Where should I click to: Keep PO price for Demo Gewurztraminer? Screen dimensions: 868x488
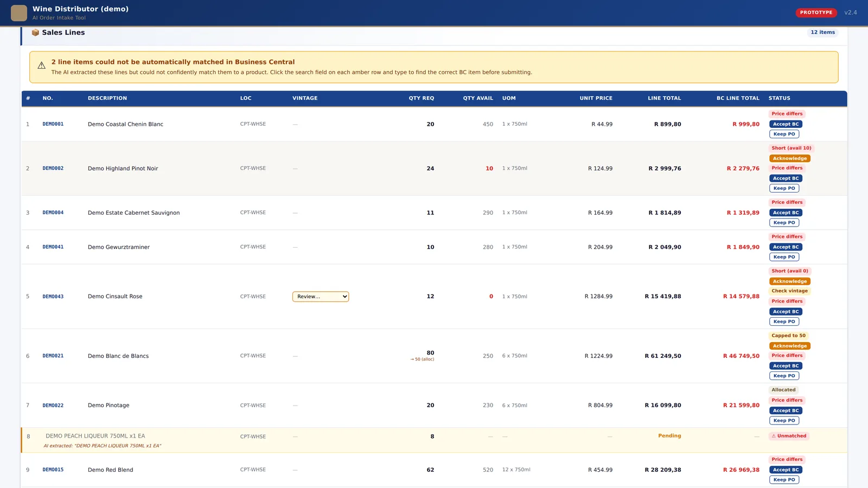(x=784, y=257)
